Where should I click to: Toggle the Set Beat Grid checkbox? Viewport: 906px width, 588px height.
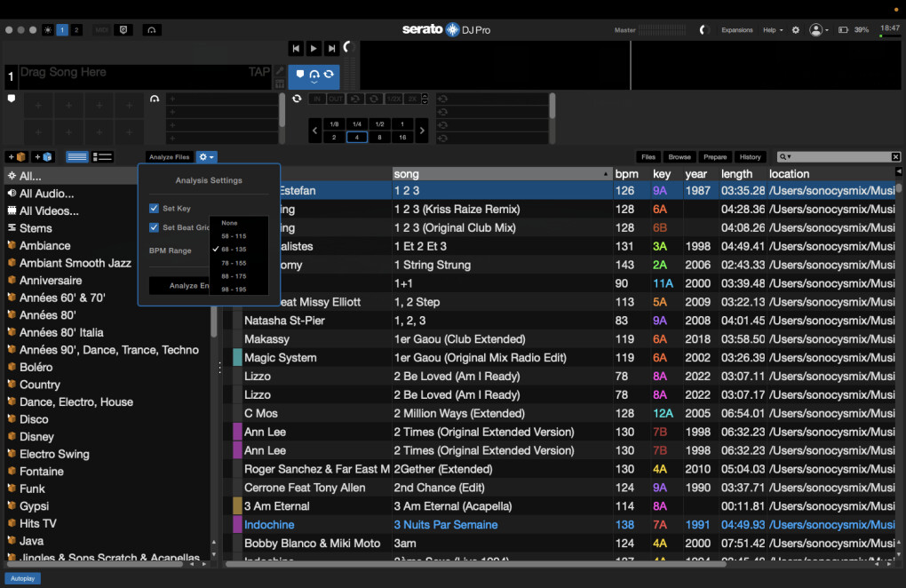(154, 227)
